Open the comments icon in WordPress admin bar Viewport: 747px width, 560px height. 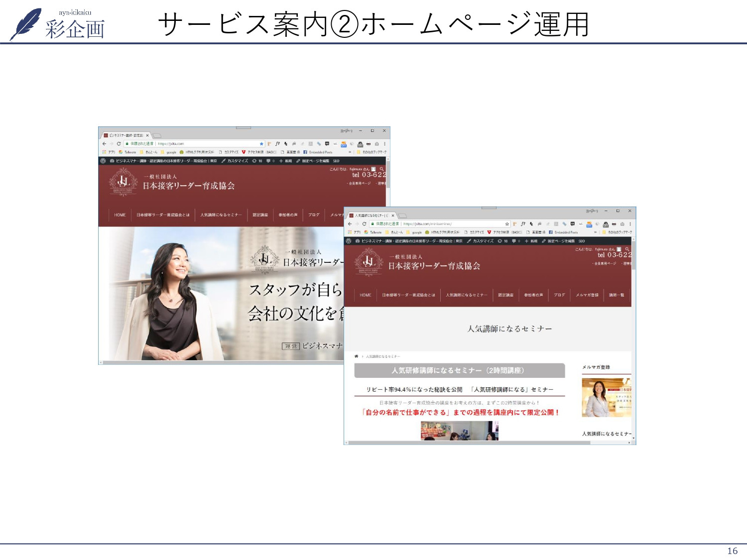tap(513, 241)
